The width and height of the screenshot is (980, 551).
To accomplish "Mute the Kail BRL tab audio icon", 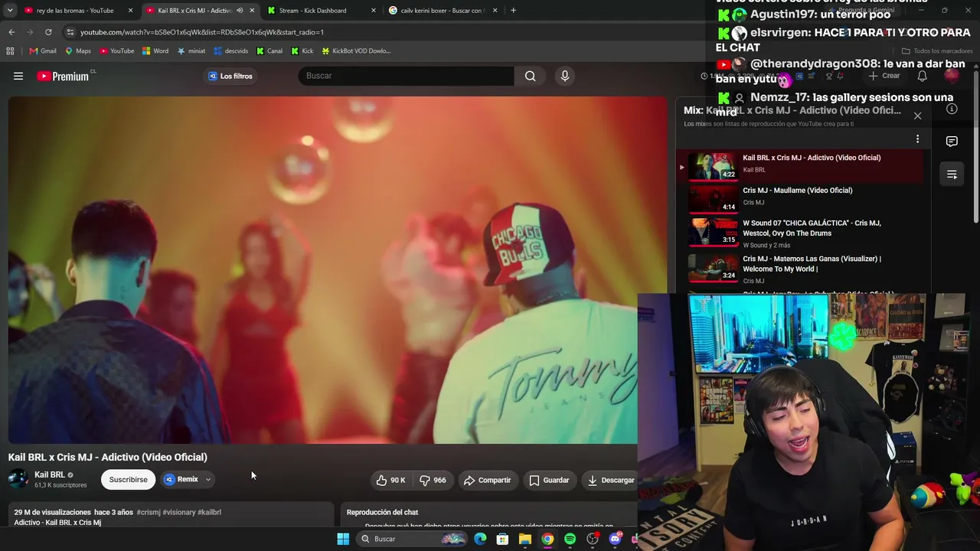I will pos(240,11).
